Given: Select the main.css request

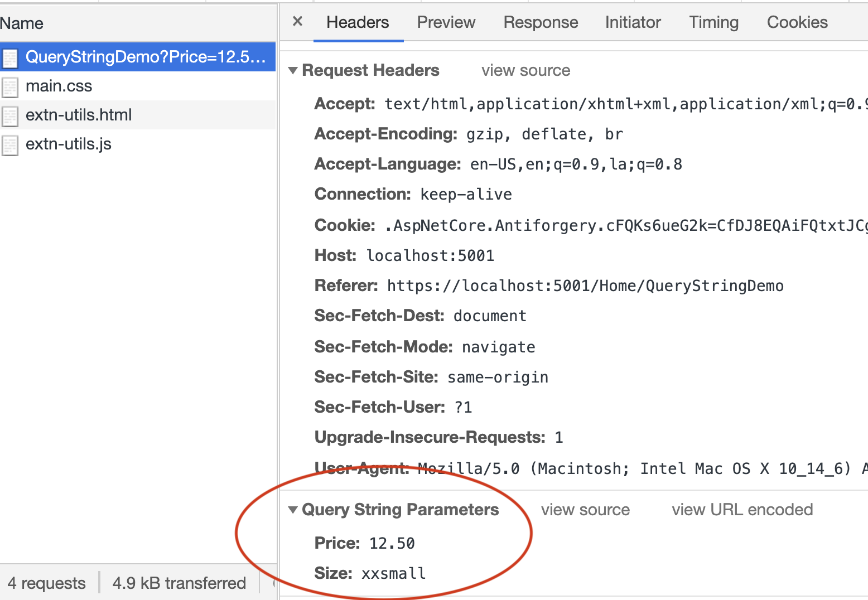Looking at the screenshot, I should pyautogui.click(x=59, y=86).
